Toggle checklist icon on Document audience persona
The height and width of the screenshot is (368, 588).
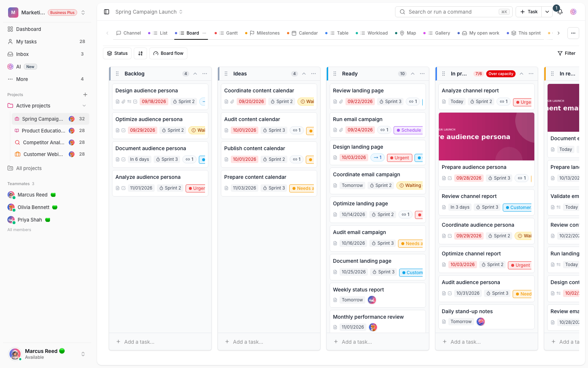click(x=123, y=159)
